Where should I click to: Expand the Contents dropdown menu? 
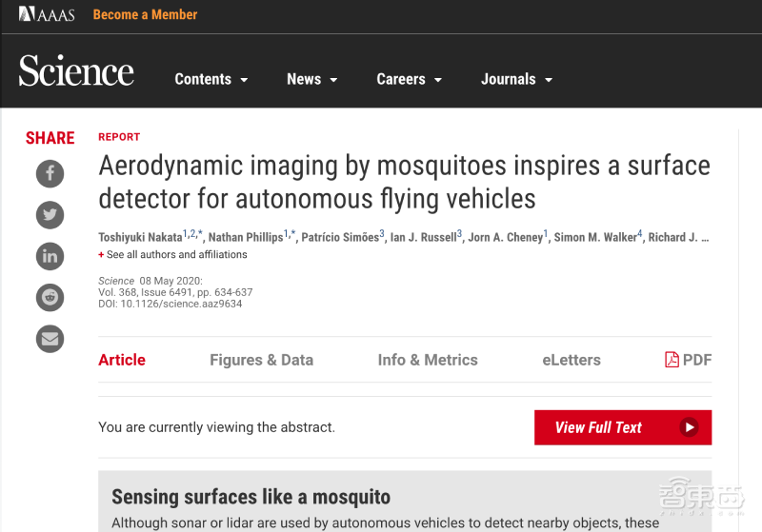pos(211,80)
